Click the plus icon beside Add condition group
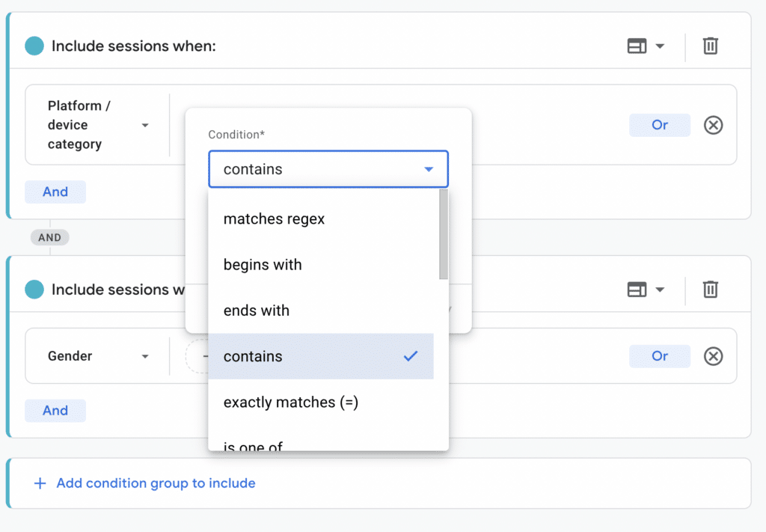766x532 pixels. pos(40,483)
